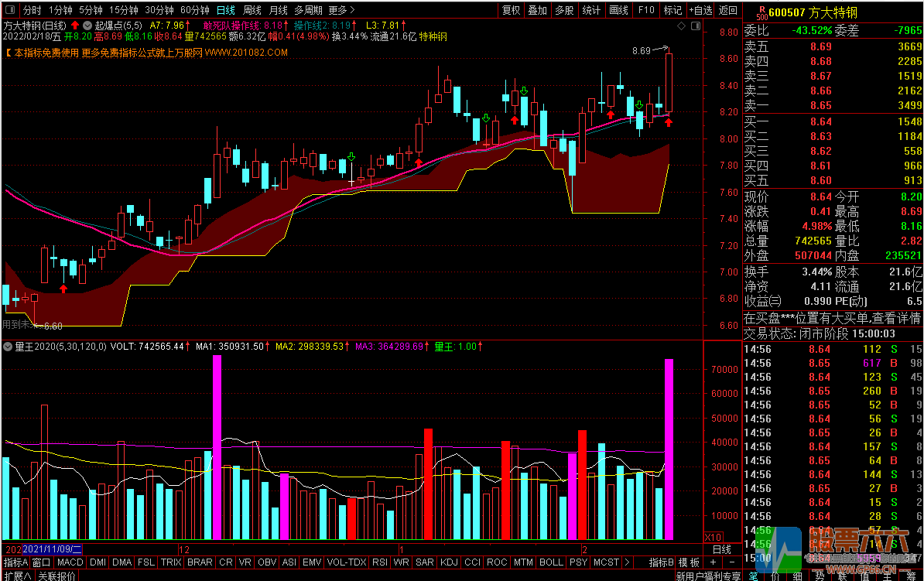This screenshot has height=581, width=924.
Task: Switch to 15分钟 chart period
Action: point(124,10)
